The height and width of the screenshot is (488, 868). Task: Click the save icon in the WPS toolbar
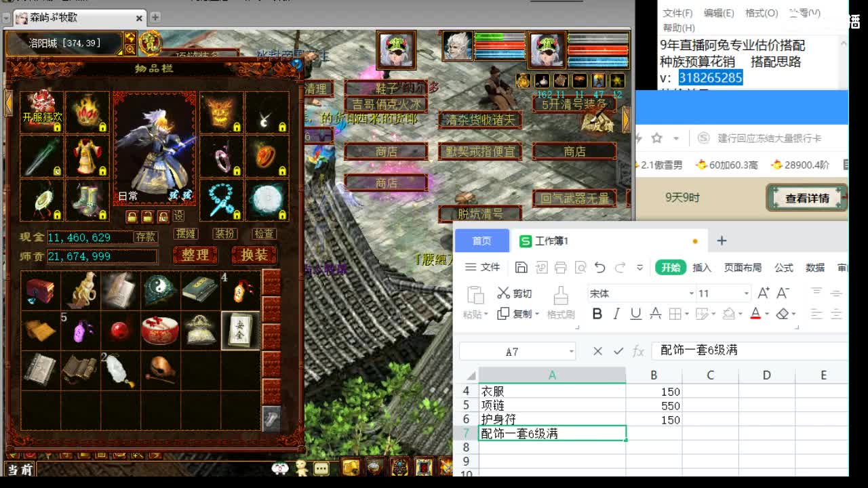pyautogui.click(x=521, y=268)
